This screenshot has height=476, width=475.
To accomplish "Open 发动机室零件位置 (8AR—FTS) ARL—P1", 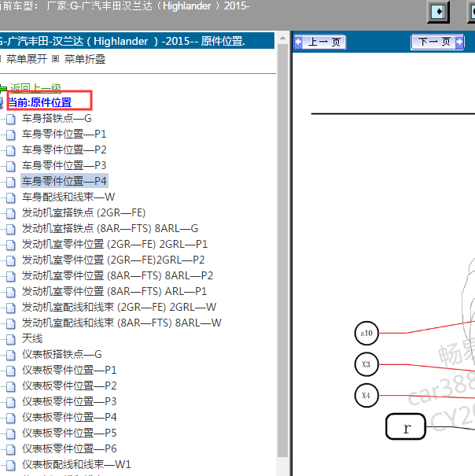I will 115,291.
